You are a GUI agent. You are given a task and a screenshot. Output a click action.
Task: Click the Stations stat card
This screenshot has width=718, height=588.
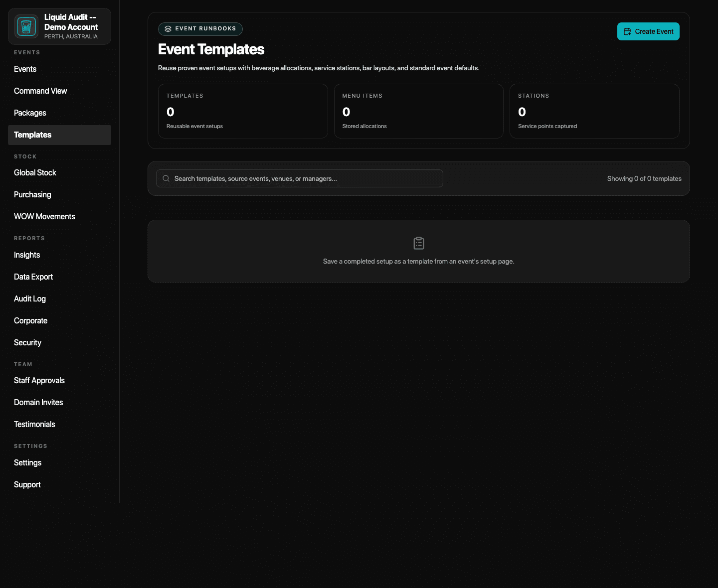pos(594,111)
